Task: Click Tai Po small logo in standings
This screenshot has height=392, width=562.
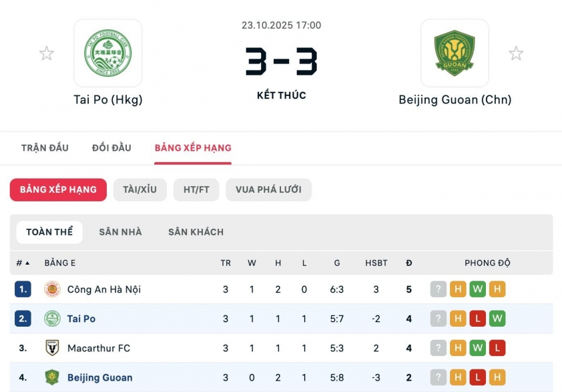Action: 52,319
